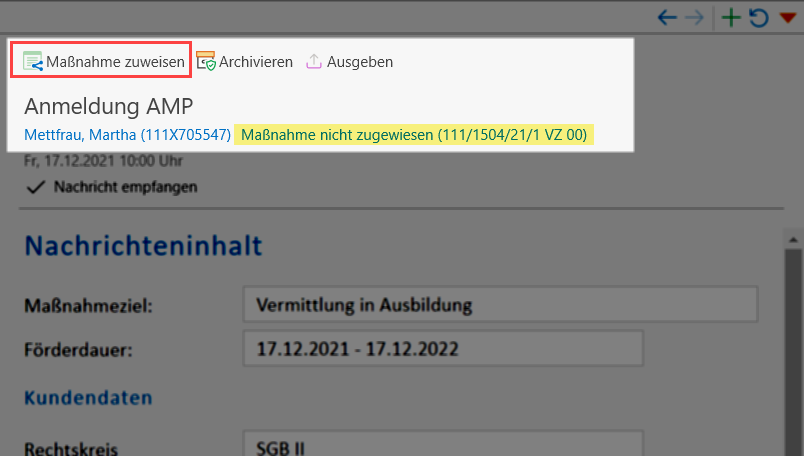Click the Archivieren box icon
The image size is (804, 456).
click(206, 61)
